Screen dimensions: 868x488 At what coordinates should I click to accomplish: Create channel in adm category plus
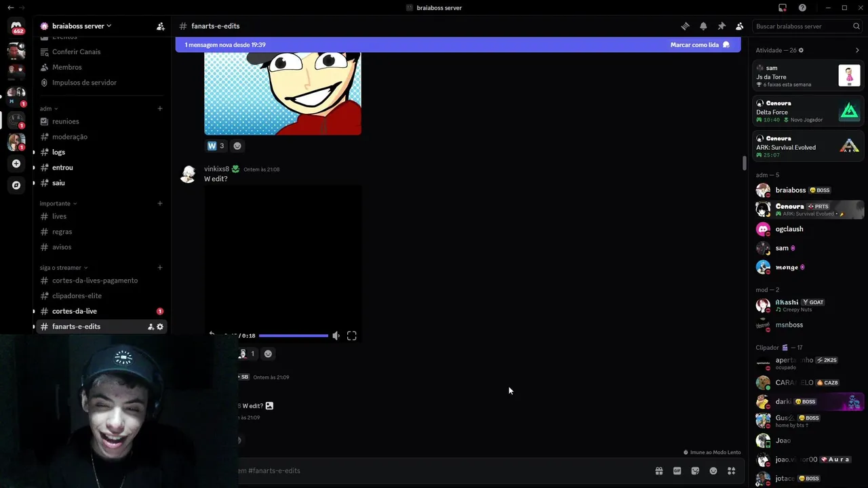[x=160, y=108]
